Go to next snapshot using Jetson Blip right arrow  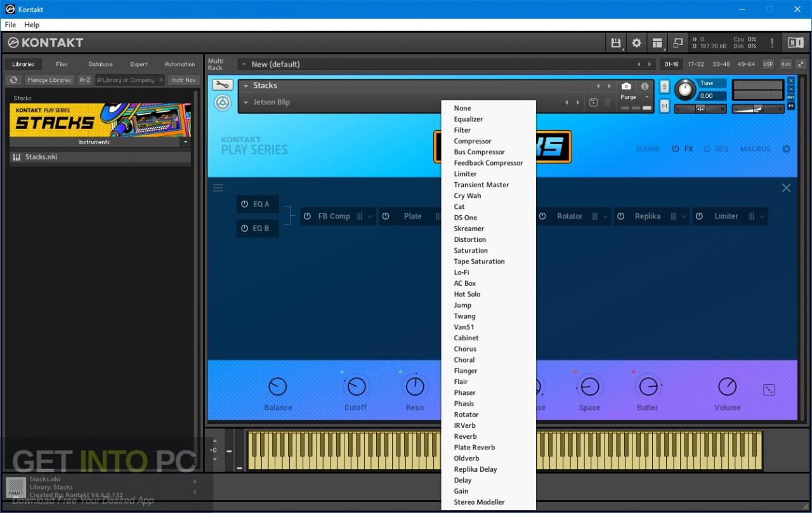577,102
